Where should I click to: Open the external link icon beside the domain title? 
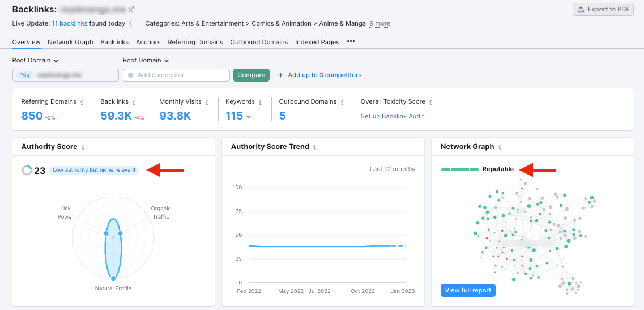click(131, 10)
